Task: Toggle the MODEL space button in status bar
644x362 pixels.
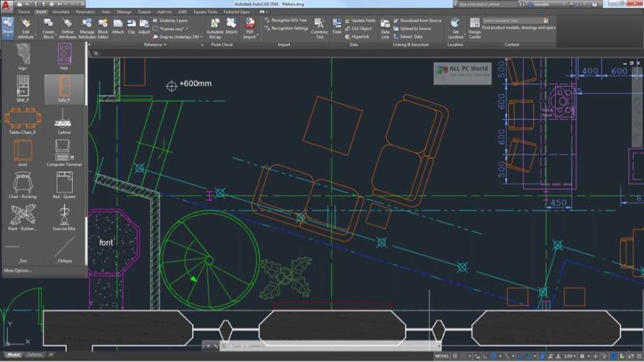Action: pos(442,356)
